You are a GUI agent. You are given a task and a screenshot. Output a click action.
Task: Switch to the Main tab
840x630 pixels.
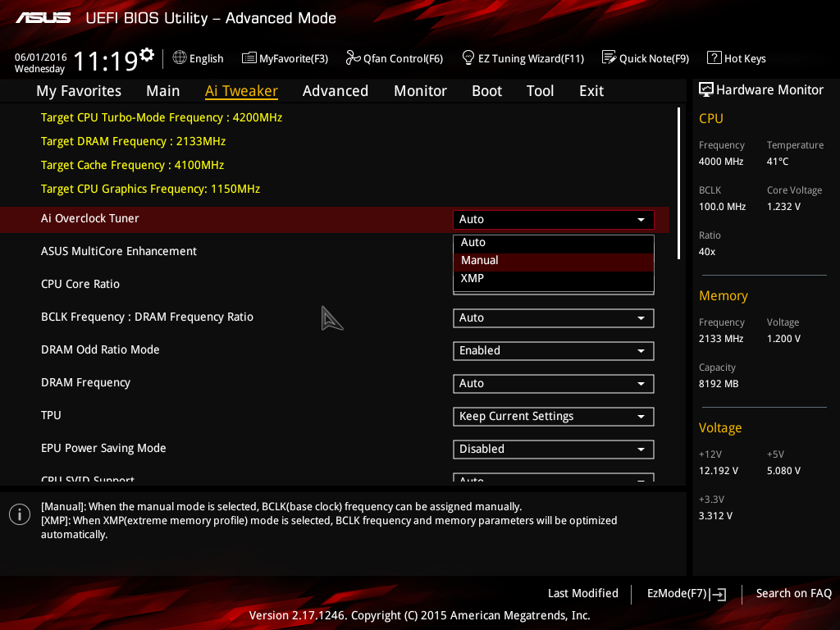click(163, 91)
